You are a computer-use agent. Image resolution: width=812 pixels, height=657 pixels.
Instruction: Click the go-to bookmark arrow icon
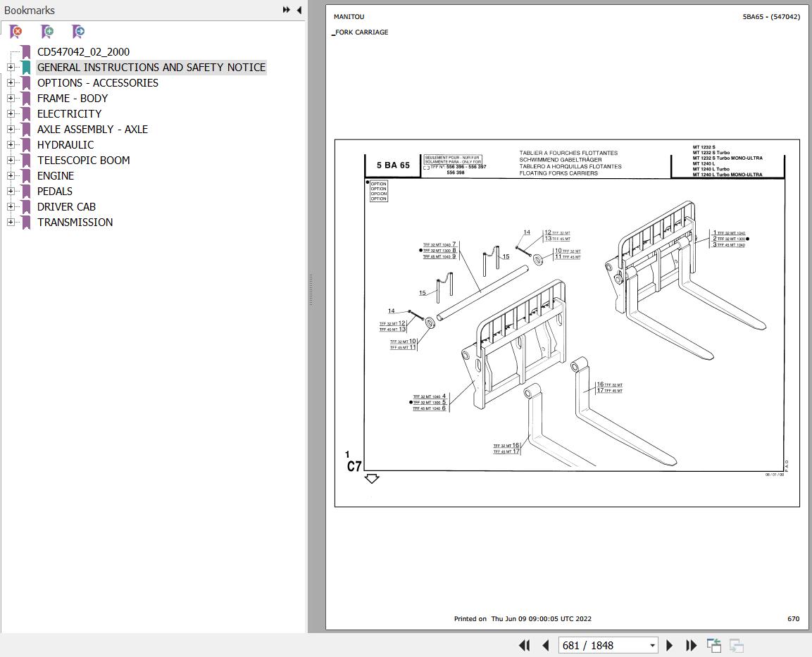click(78, 32)
